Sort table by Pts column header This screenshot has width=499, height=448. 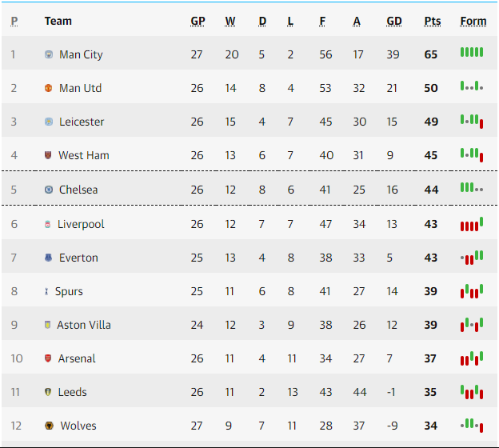(433, 21)
